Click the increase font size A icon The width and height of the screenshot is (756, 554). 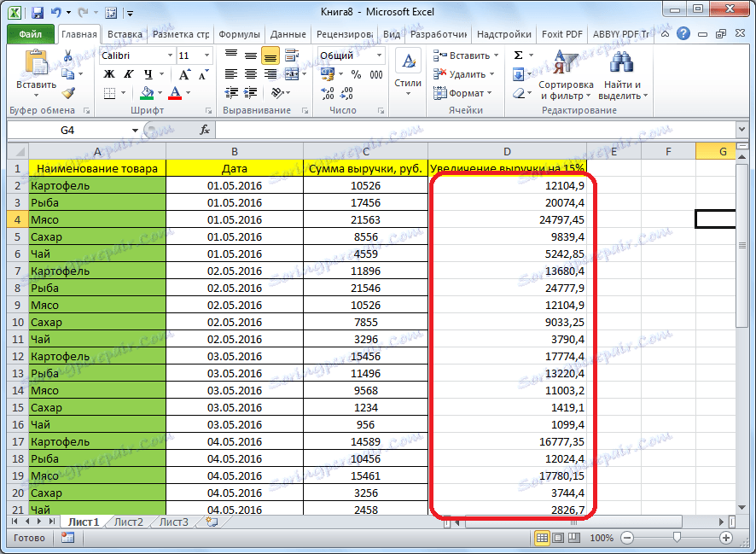point(184,73)
